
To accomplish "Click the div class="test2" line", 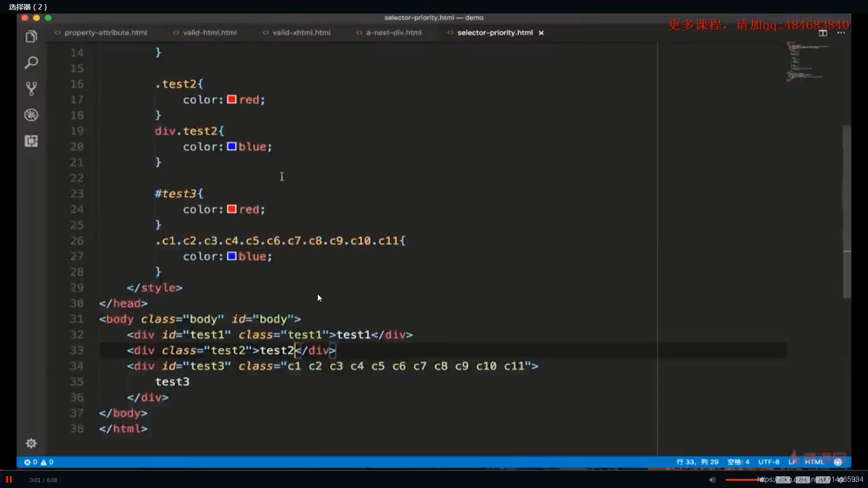I will tap(231, 350).
